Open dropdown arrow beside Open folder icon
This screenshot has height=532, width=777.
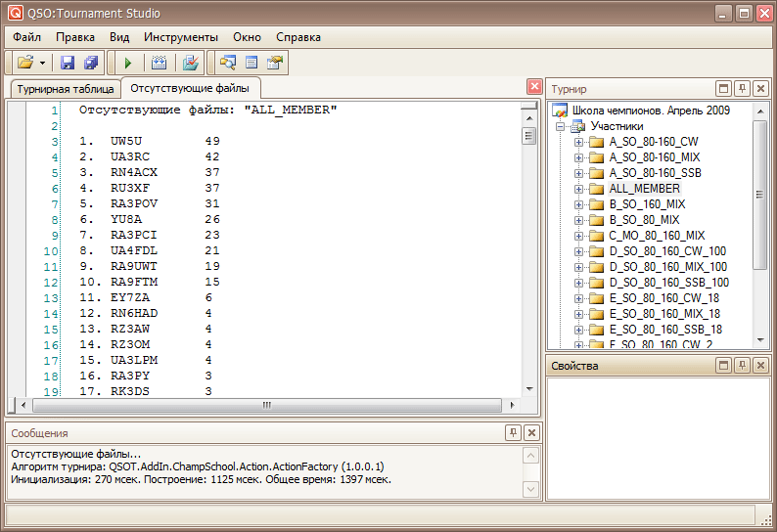point(43,63)
